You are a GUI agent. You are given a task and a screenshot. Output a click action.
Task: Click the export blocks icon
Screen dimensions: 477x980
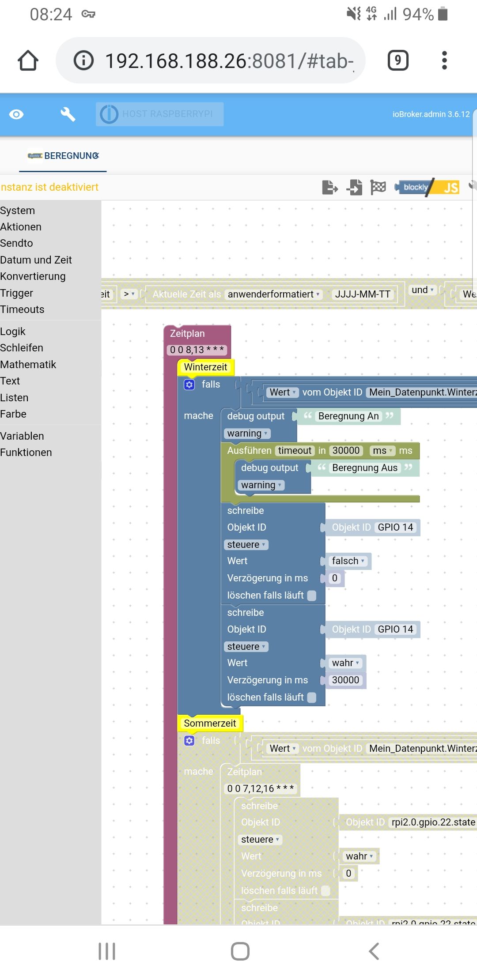pyautogui.click(x=330, y=187)
